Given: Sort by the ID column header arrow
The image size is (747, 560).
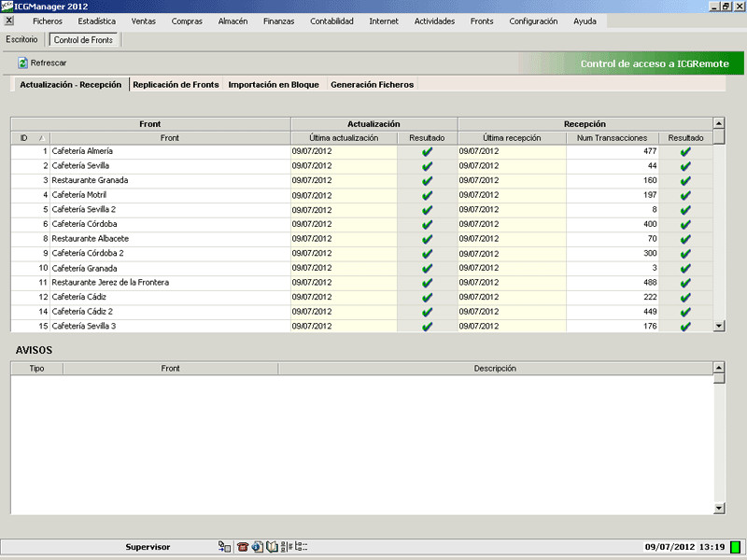Looking at the screenshot, I should click(x=41, y=138).
